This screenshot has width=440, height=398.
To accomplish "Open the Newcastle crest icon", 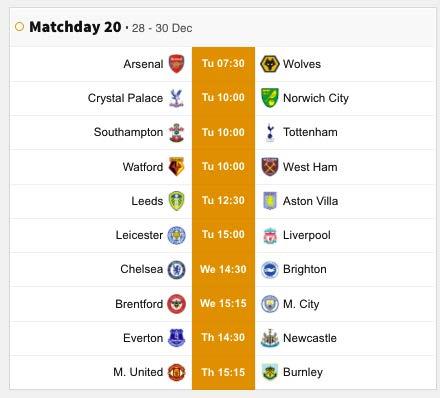I will [270, 338].
